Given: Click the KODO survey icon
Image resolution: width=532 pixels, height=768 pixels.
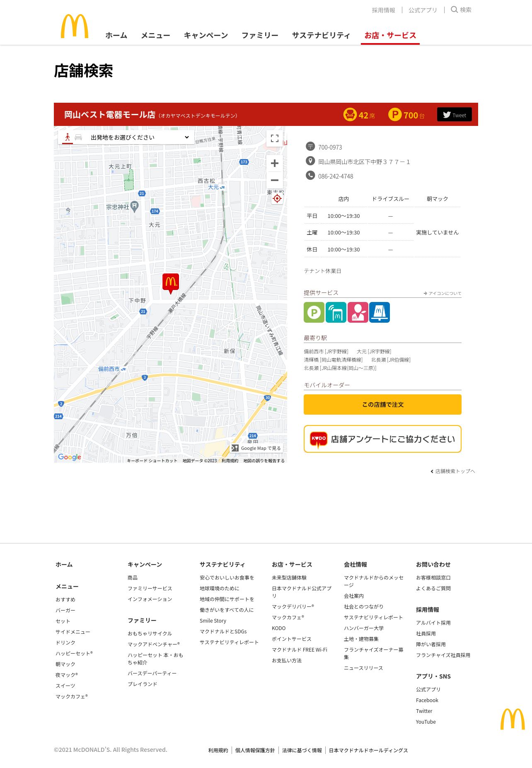Looking at the screenshot, I should point(319,440).
